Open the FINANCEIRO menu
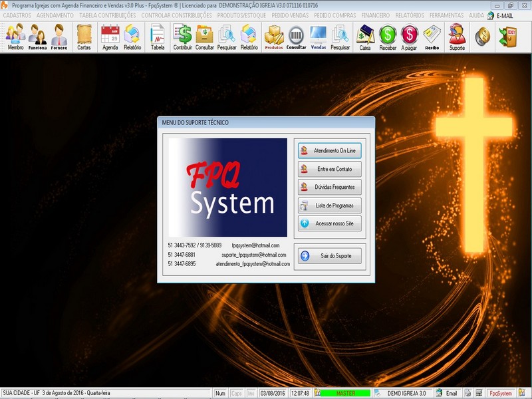The width and height of the screenshot is (532, 399). click(375, 15)
